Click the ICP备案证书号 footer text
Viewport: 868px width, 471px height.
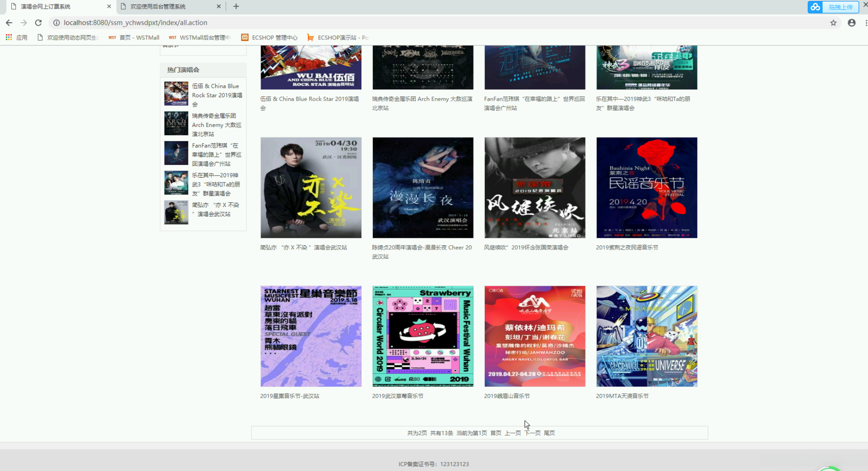pyautogui.click(x=434, y=464)
